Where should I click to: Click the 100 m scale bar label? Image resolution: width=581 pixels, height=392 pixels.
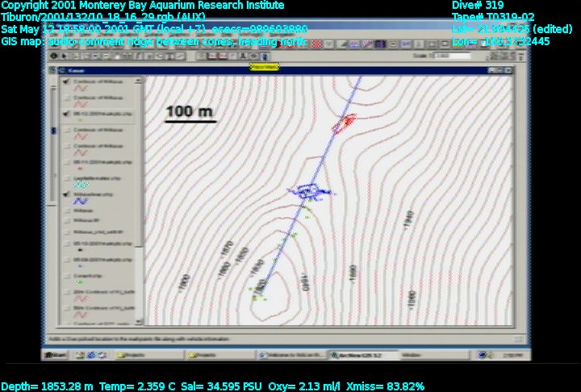pos(190,111)
